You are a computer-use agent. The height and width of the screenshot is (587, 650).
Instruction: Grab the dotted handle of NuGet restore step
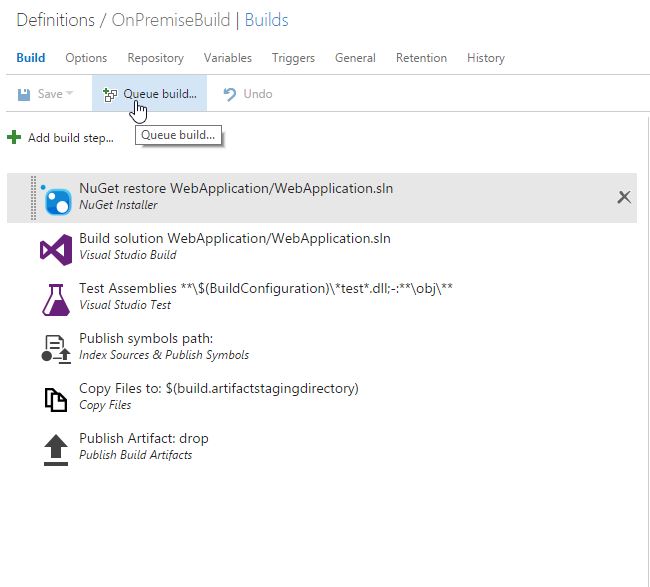tap(33, 198)
